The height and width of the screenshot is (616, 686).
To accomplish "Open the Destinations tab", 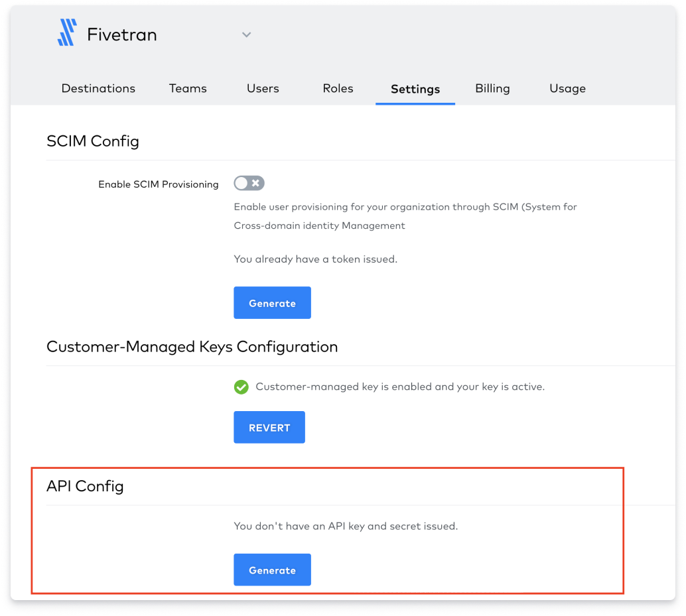I will [x=98, y=88].
